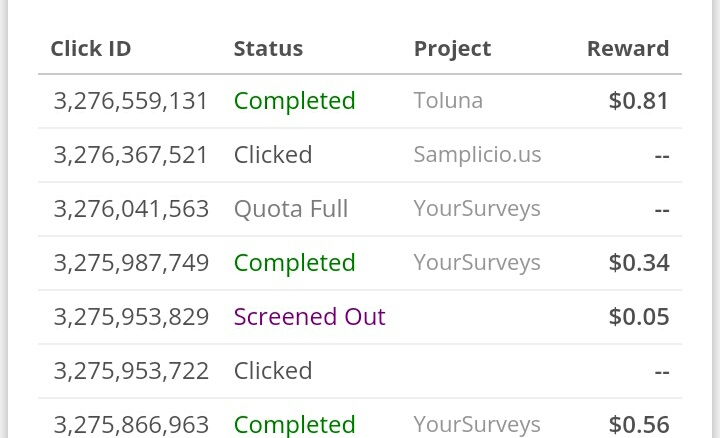Screen dimensions: 720x438
Task: Click the Completed status for 3,275,987,749
Action: coord(294,263)
